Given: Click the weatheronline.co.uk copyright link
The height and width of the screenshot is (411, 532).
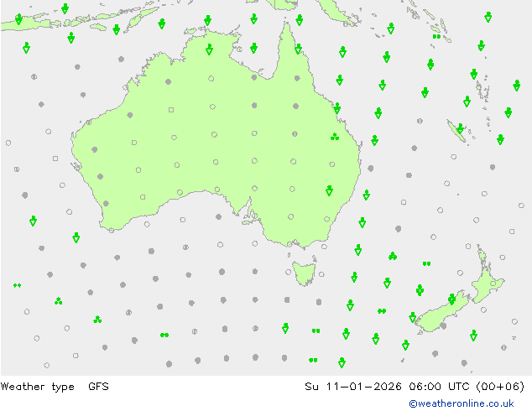Looking at the screenshot, I should click(461, 403).
